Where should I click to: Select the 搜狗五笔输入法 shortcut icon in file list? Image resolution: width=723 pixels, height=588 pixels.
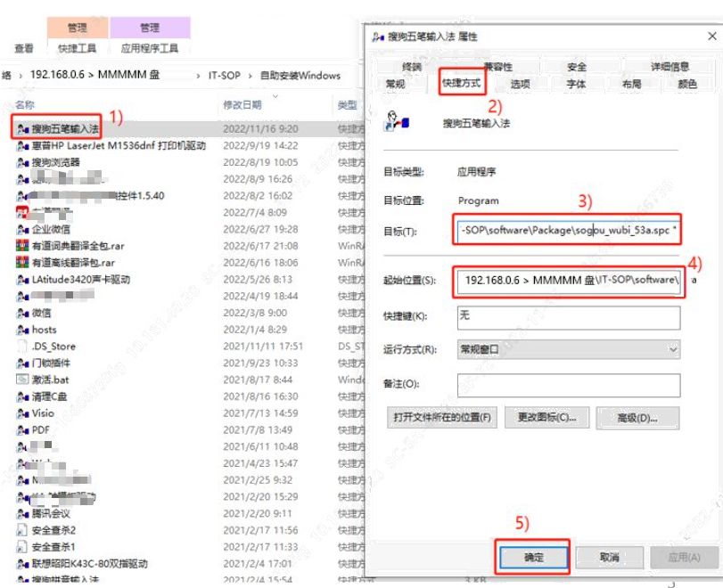22,129
